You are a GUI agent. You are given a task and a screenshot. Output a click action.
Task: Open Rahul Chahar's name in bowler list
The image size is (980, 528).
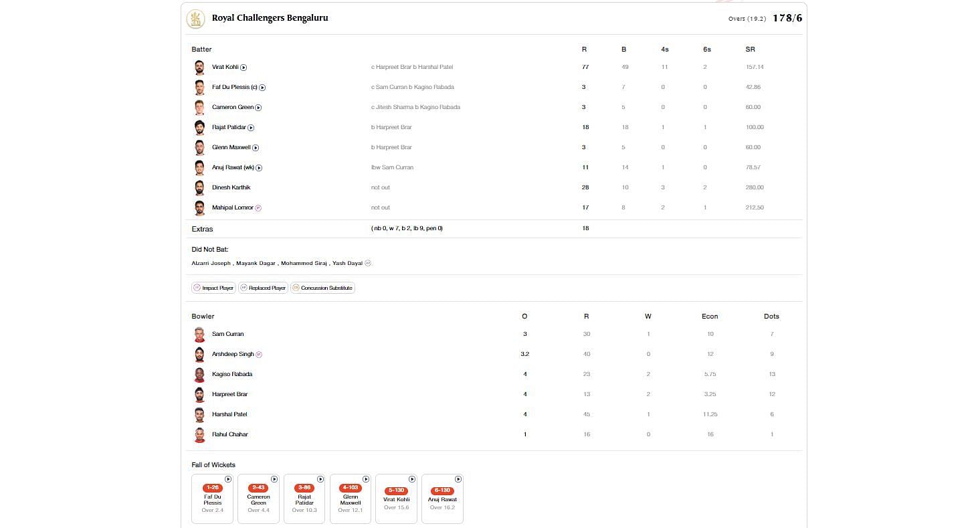230,435
